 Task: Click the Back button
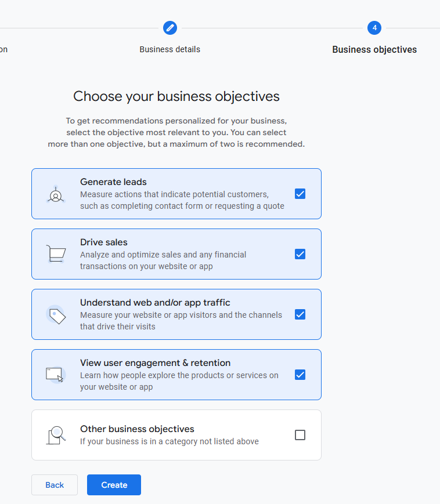[55, 485]
